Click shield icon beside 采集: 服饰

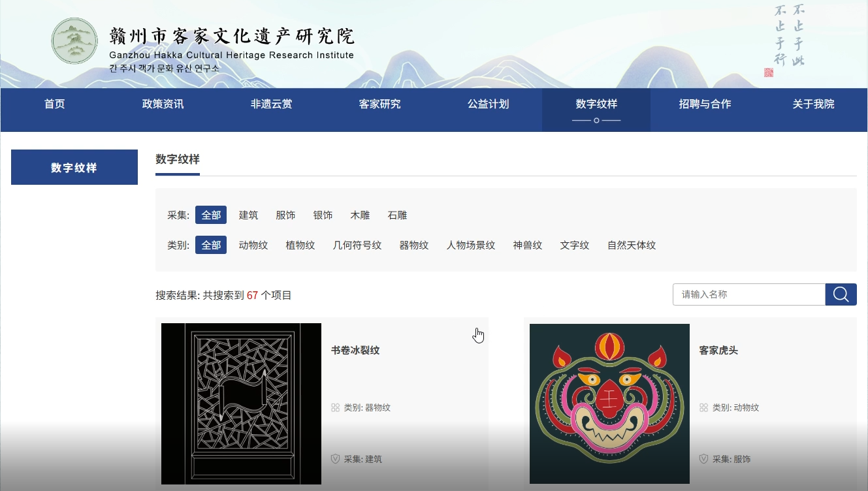click(x=704, y=459)
